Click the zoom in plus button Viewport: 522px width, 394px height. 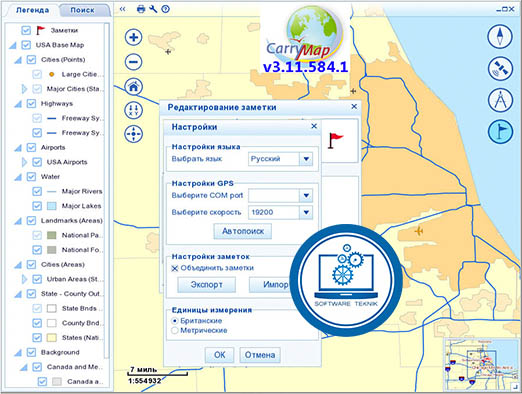point(134,37)
